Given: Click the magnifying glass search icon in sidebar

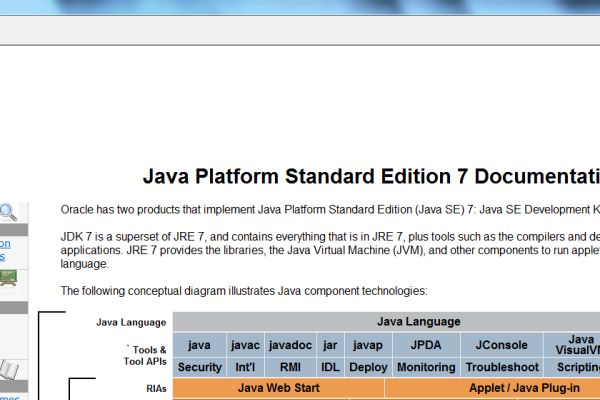Looking at the screenshot, I should click(x=8, y=212).
